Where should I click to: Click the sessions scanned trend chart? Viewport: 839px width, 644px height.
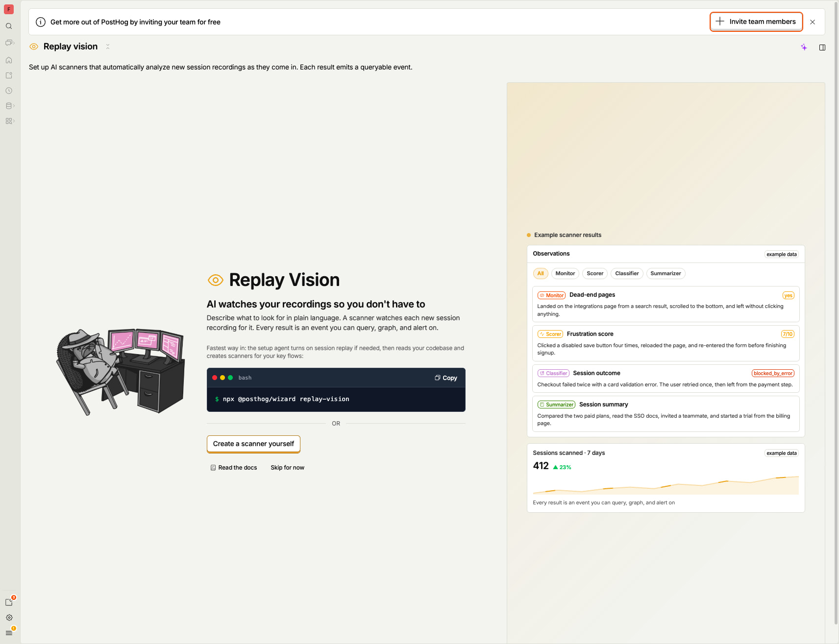point(666,485)
